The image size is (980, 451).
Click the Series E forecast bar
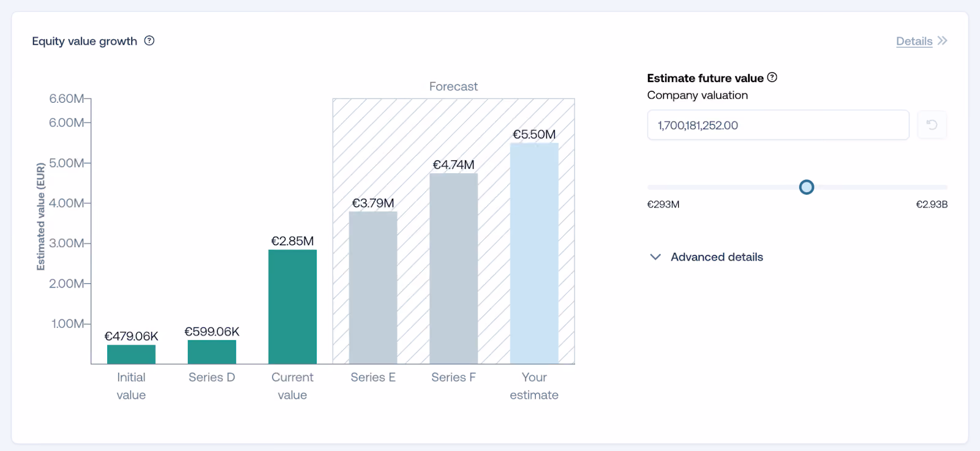tap(373, 288)
